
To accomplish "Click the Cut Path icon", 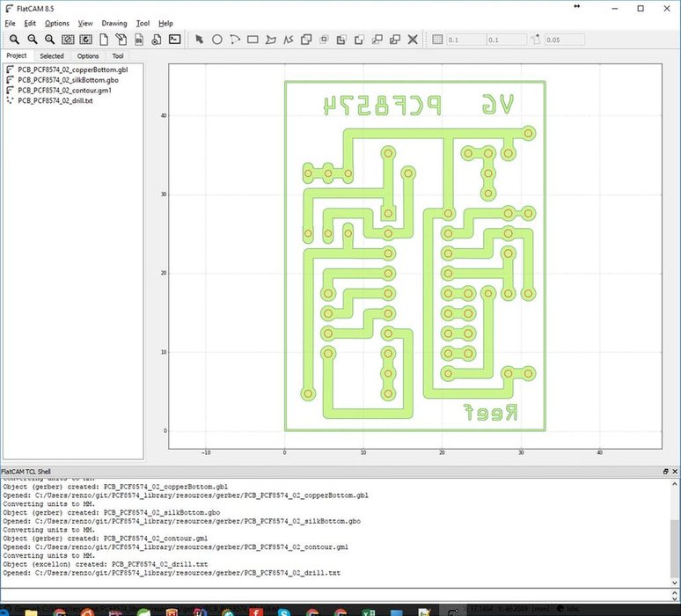I will coord(359,40).
